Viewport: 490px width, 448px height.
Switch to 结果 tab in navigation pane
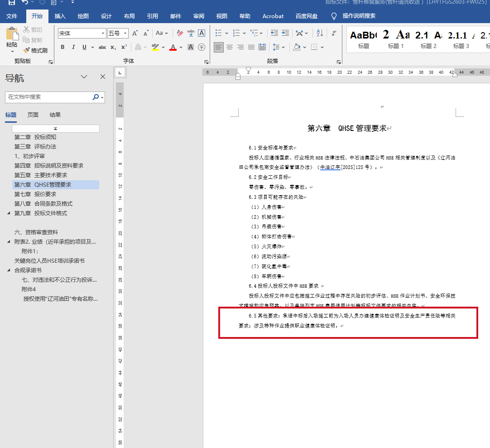click(55, 115)
